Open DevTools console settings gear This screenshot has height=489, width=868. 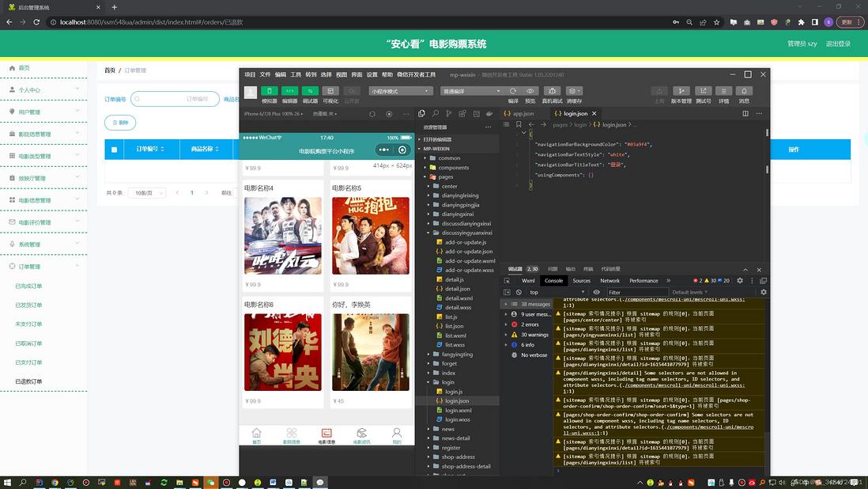(764, 293)
